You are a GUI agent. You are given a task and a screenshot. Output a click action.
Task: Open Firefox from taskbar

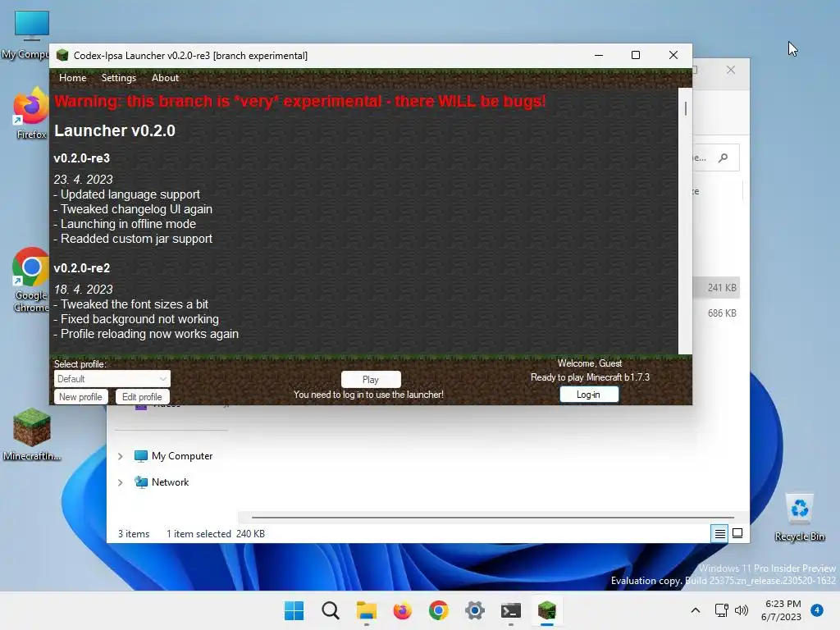pos(402,610)
